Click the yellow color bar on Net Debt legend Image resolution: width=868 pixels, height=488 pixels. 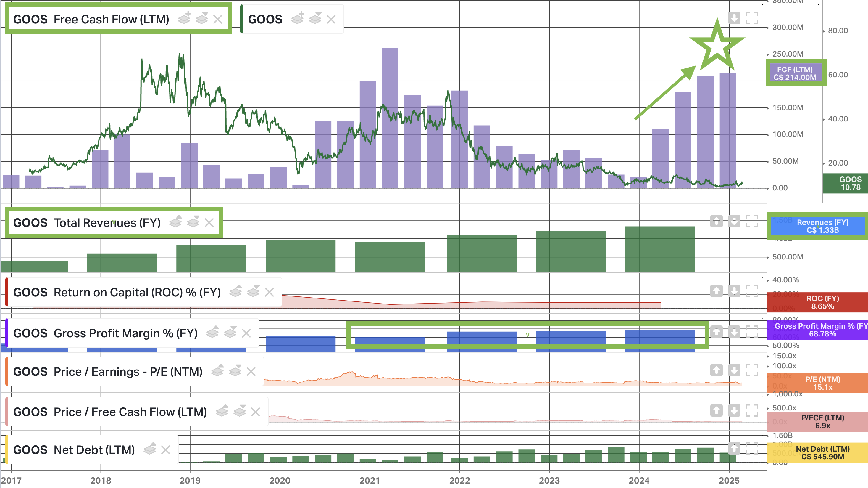pyautogui.click(x=7, y=450)
